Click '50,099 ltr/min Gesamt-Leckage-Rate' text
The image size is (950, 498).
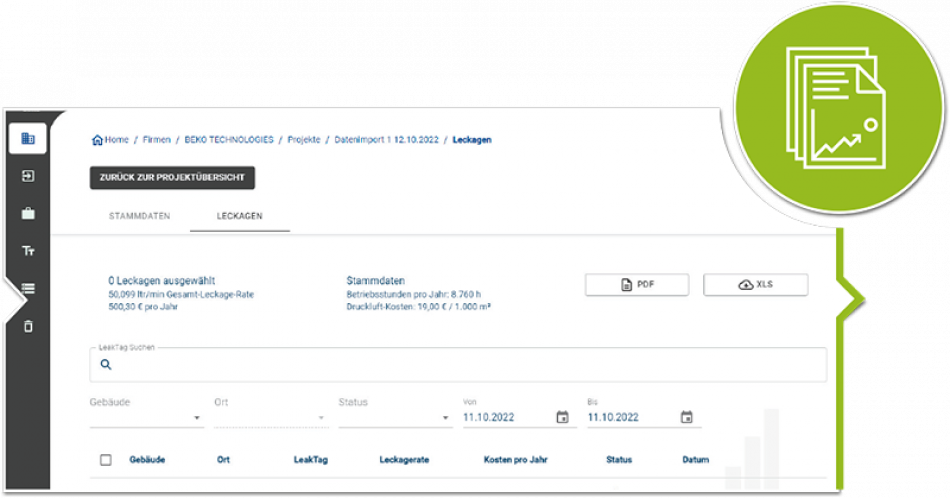tap(181, 294)
